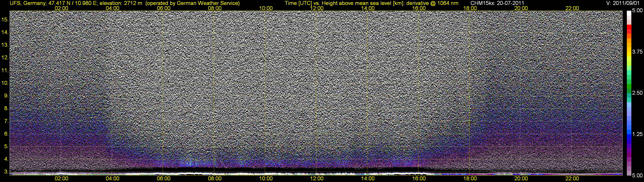Click the "12:00" label on the bottom time axis
The width and height of the screenshot is (644, 182).
click(317, 179)
